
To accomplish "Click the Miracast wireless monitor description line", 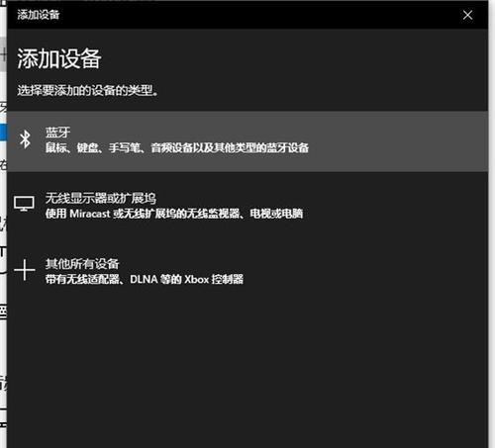I will click(174, 214).
